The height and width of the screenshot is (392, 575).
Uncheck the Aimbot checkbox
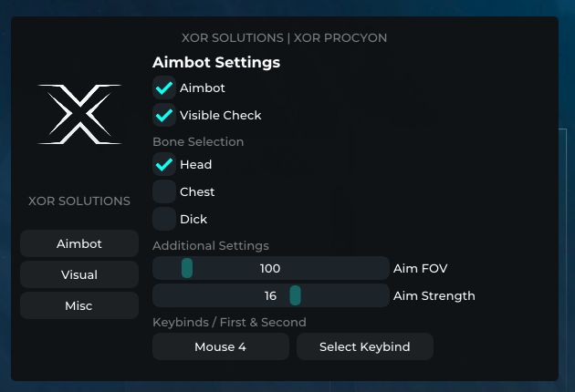pyautogui.click(x=164, y=88)
